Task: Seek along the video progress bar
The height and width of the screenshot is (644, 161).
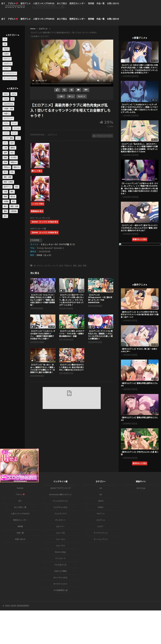Action: 72,84
